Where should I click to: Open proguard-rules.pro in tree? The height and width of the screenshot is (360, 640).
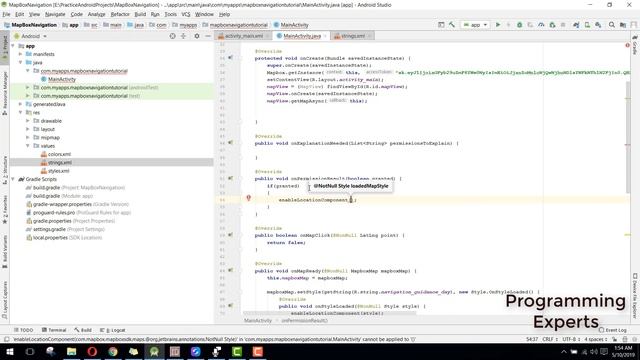pos(78,212)
